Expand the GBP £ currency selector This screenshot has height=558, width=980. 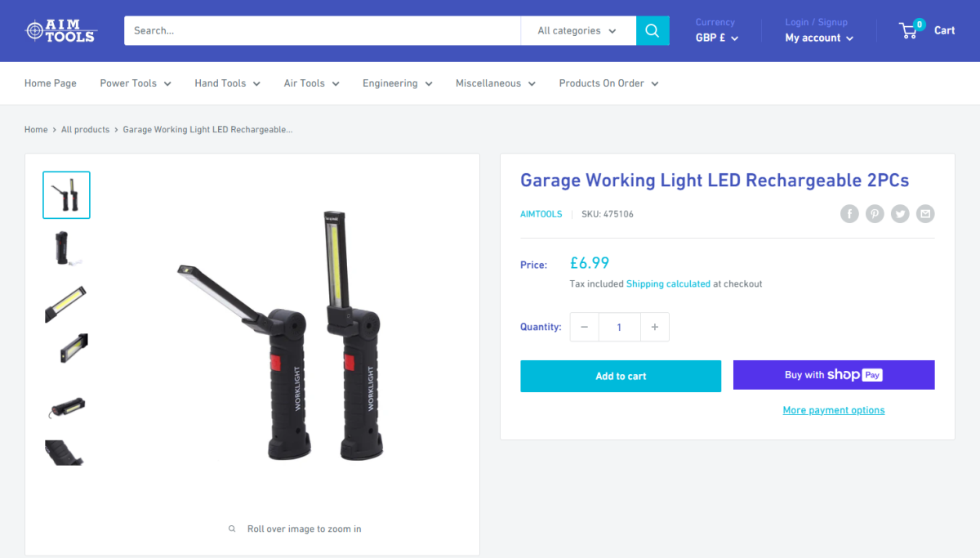717,38
